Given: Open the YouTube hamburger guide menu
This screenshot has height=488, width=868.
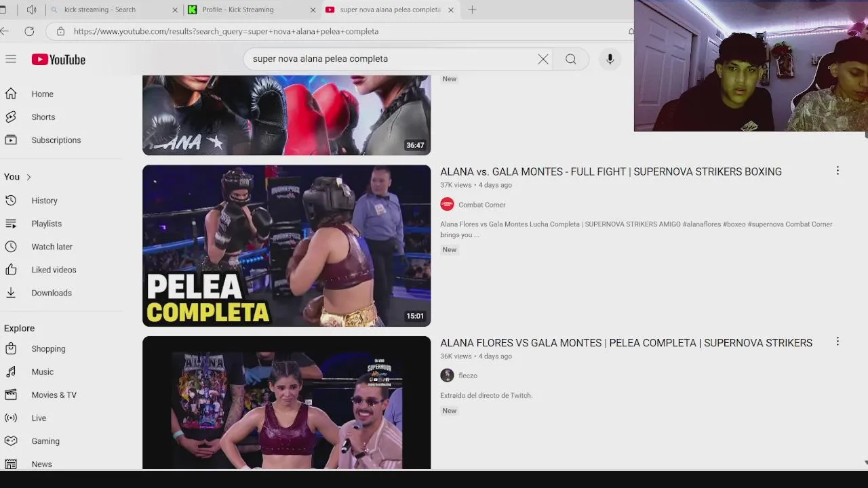Looking at the screenshot, I should click(x=11, y=59).
